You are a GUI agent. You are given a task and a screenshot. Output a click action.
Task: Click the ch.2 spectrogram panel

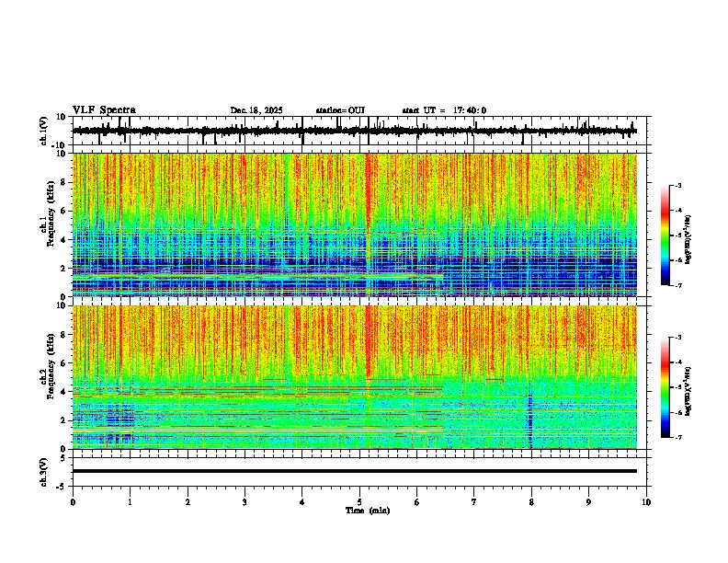(355, 377)
